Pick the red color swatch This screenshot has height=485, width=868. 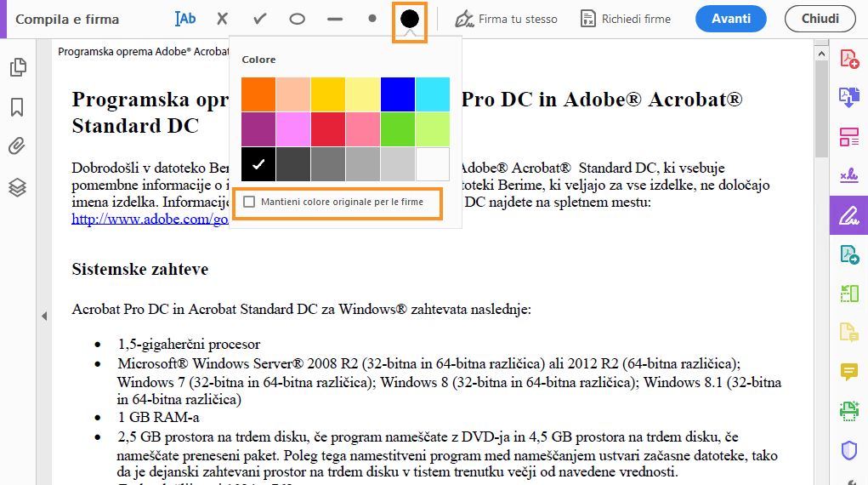click(x=328, y=129)
